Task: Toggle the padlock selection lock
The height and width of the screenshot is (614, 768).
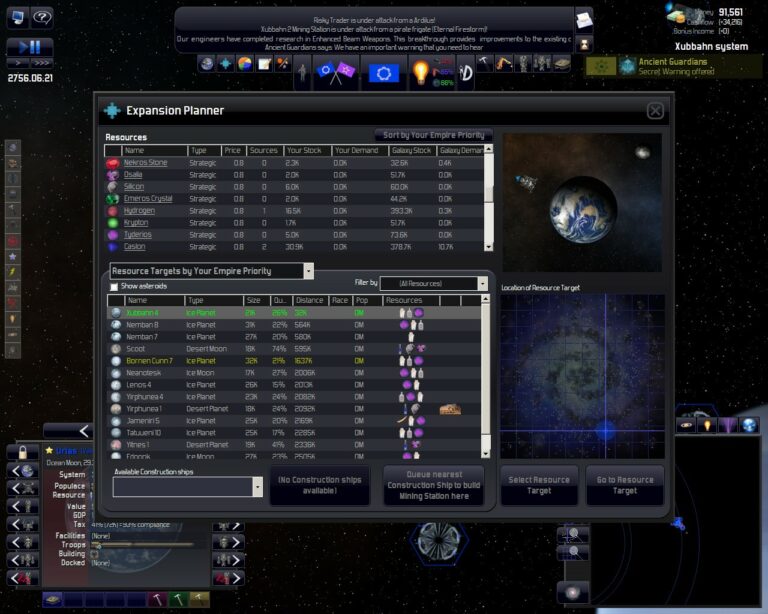Action: pos(23,452)
